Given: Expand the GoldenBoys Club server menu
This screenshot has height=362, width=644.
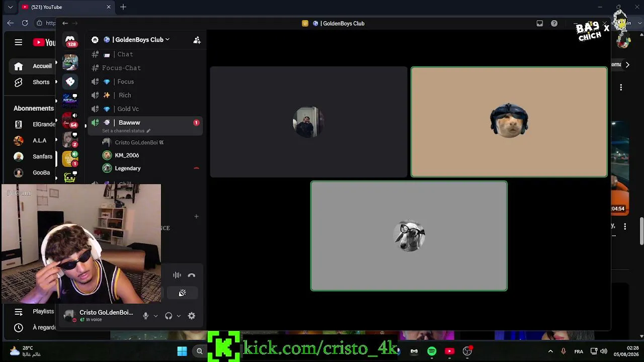Looking at the screenshot, I should click(136, 40).
